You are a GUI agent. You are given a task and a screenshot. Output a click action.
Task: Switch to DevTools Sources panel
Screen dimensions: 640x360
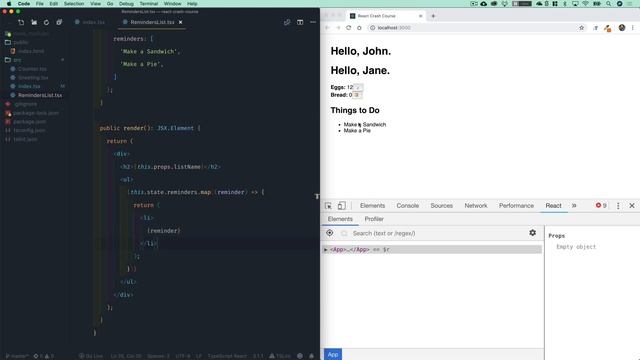click(x=441, y=206)
